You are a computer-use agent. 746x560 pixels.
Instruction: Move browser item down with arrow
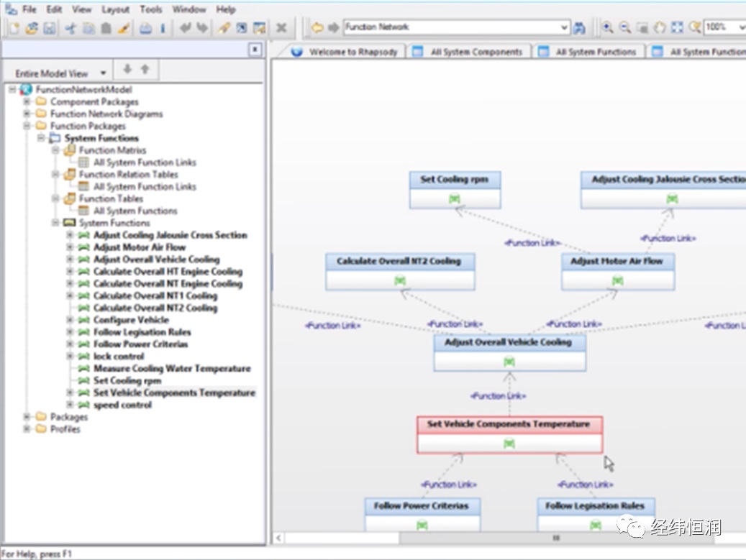[x=127, y=70]
